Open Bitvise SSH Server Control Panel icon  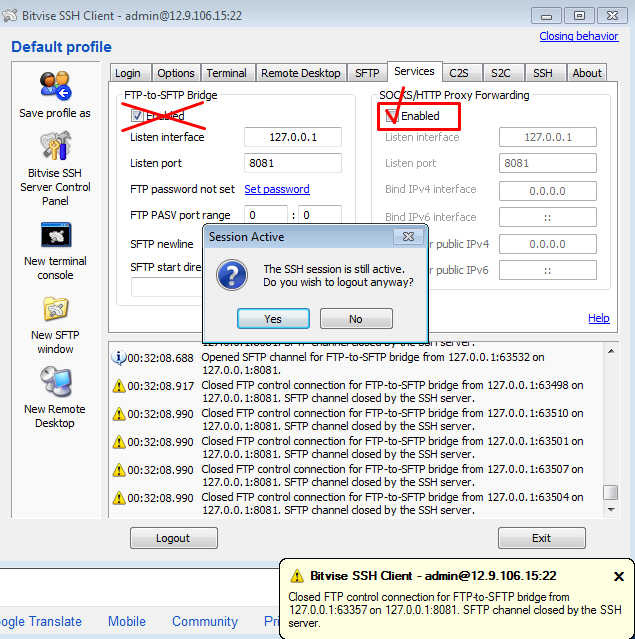pyautogui.click(x=55, y=145)
